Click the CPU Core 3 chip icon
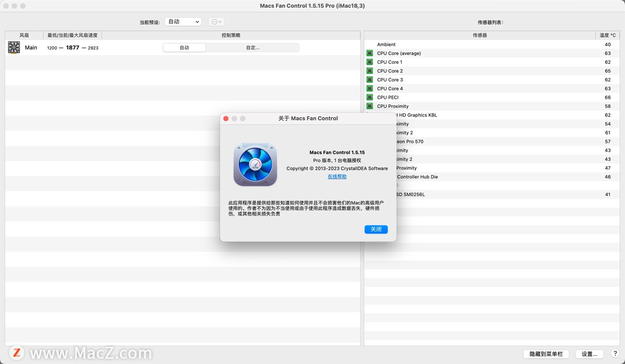This screenshot has height=364, width=625. click(370, 80)
